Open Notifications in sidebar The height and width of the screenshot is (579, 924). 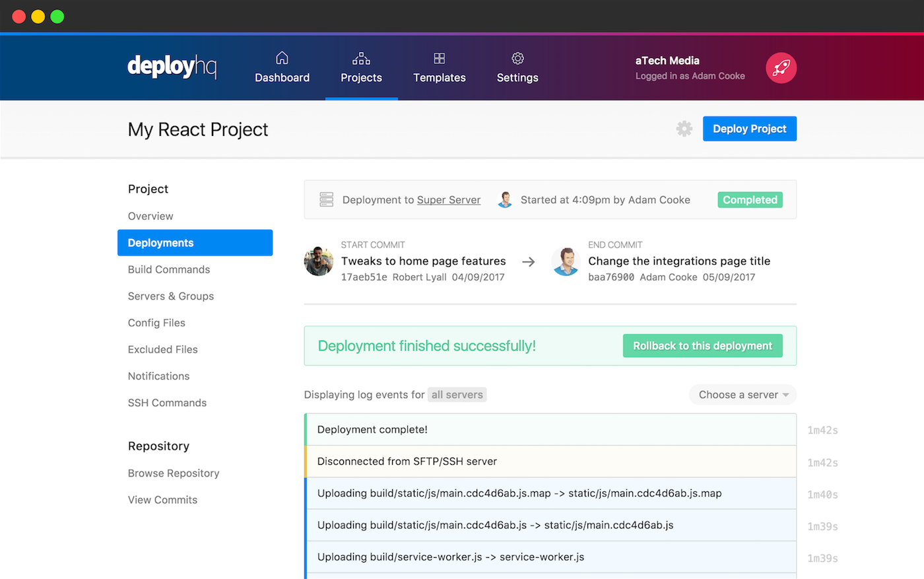158,376
